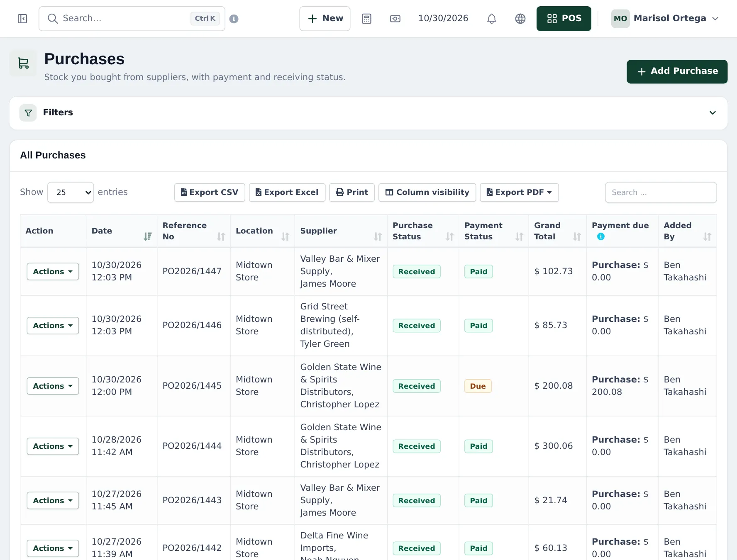Export table as CSV

pyautogui.click(x=210, y=192)
